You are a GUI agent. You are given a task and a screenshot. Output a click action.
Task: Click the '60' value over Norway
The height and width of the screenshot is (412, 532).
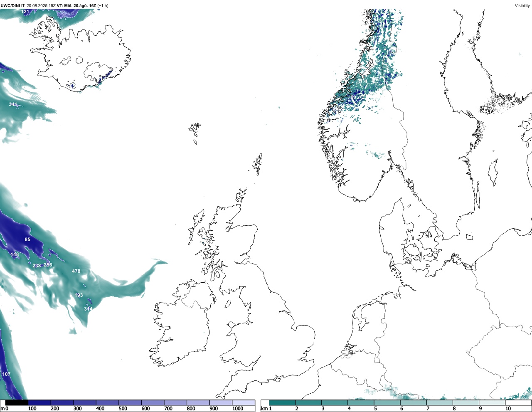[353, 97]
